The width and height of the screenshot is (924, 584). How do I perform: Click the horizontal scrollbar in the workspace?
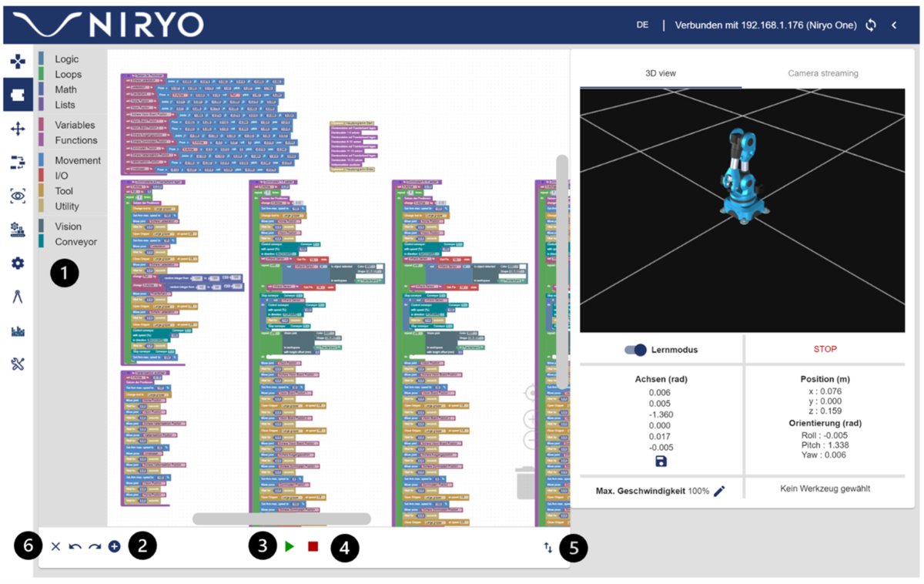282,519
